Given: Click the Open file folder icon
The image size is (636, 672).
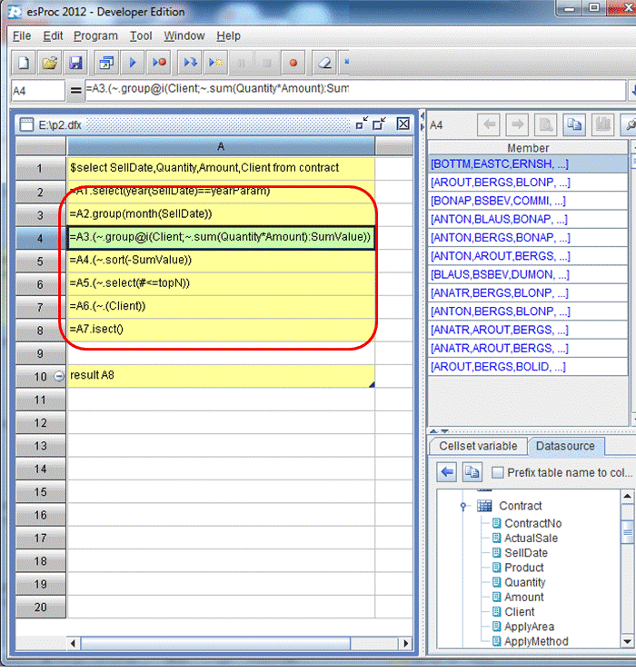Looking at the screenshot, I should tap(50, 63).
